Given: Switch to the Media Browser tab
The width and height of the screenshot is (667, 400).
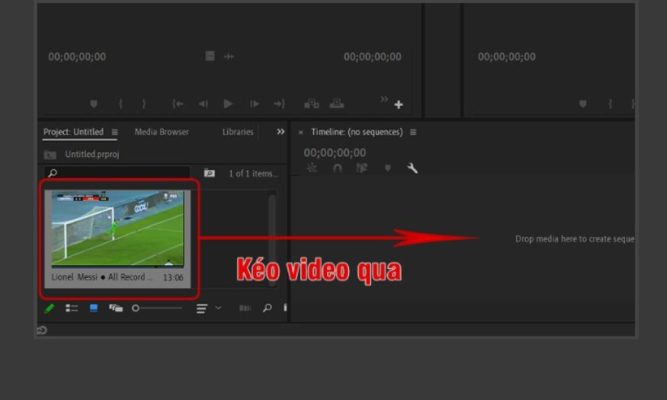Looking at the screenshot, I should (x=161, y=132).
